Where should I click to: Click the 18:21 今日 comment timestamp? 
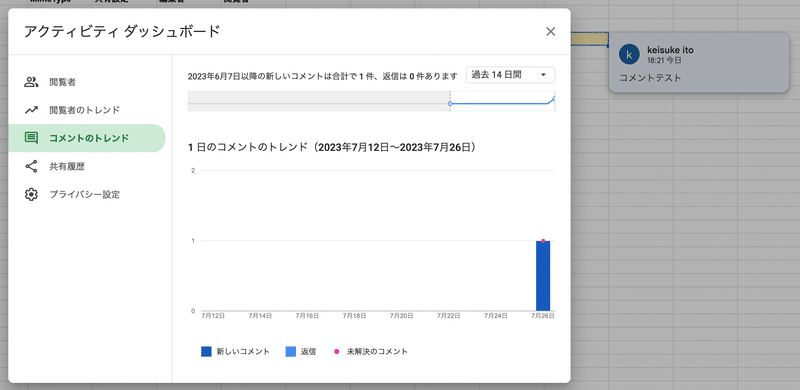click(664, 60)
